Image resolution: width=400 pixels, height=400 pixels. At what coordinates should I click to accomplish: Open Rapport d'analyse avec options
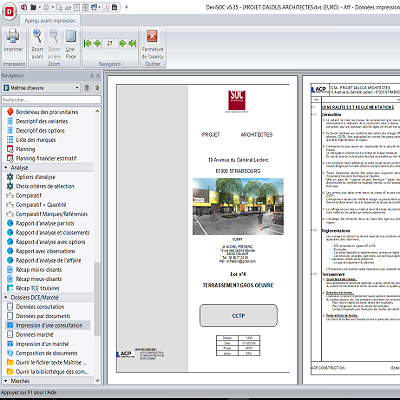pyautogui.click(x=50, y=242)
